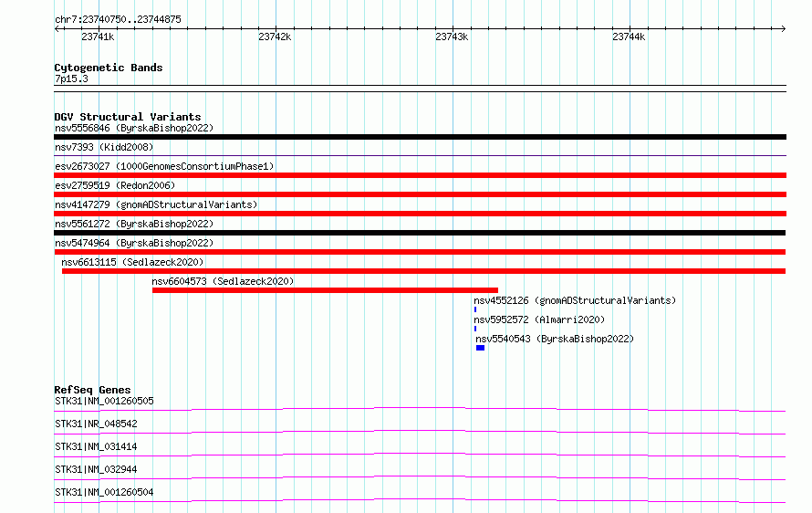This screenshot has width=812, height=513.
Task: Click the 7p15.3 band label
Action: point(71,79)
